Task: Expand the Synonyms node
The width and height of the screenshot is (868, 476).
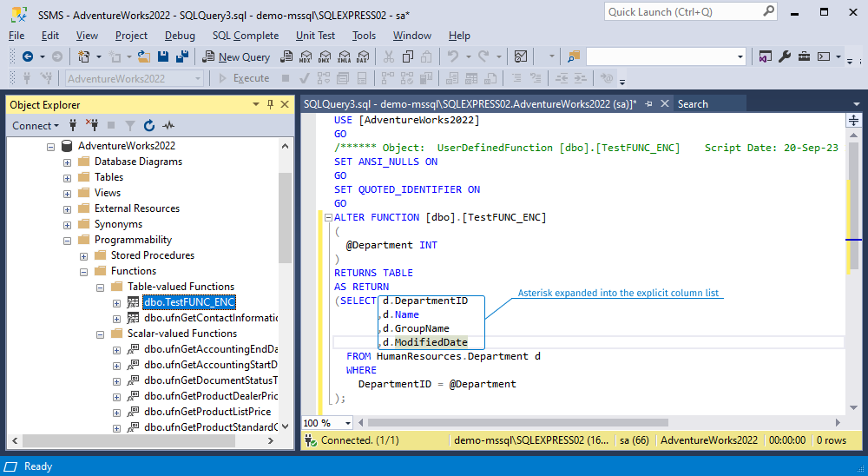Action: tap(67, 225)
